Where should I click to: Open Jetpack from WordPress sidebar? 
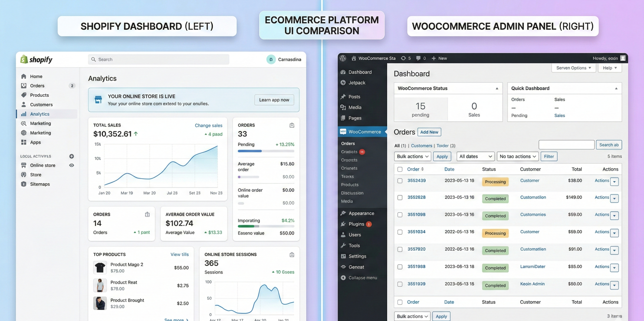coord(356,83)
